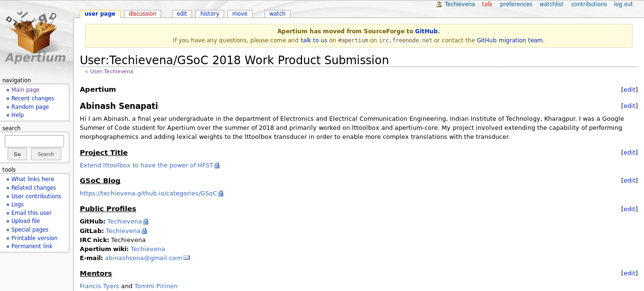Edit the Mentors section
The image size is (644, 291).
[629, 273]
